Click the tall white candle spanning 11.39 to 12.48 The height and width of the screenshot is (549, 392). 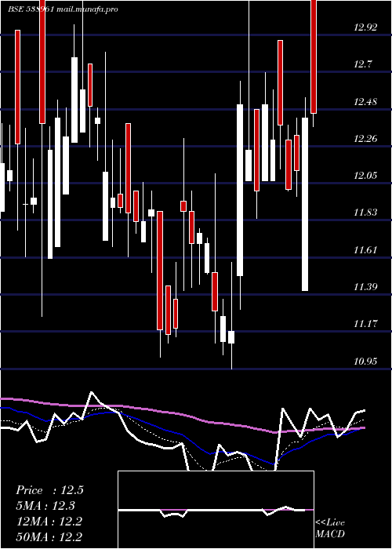tap(305, 204)
